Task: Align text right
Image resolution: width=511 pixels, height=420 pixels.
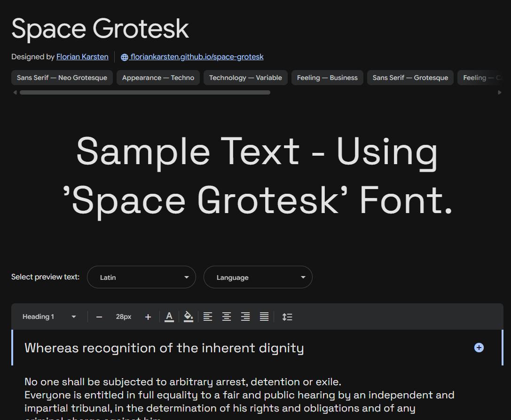Action: 245,317
